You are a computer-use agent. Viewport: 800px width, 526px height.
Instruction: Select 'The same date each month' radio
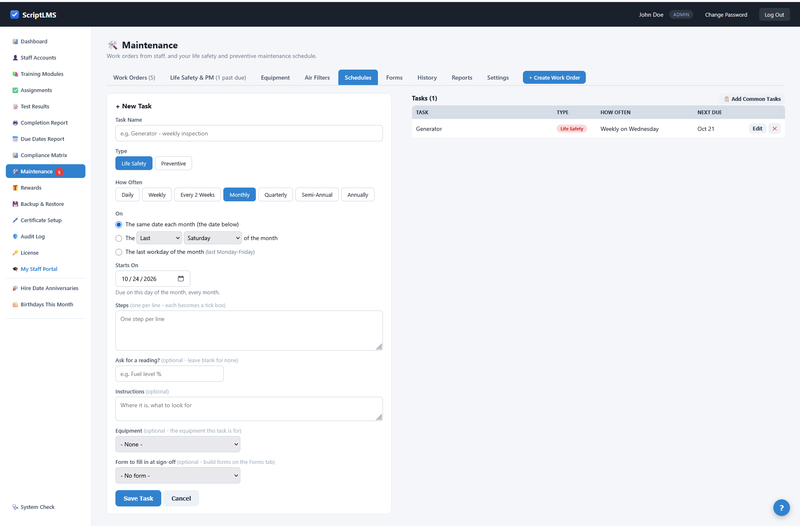pyautogui.click(x=119, y=224)
